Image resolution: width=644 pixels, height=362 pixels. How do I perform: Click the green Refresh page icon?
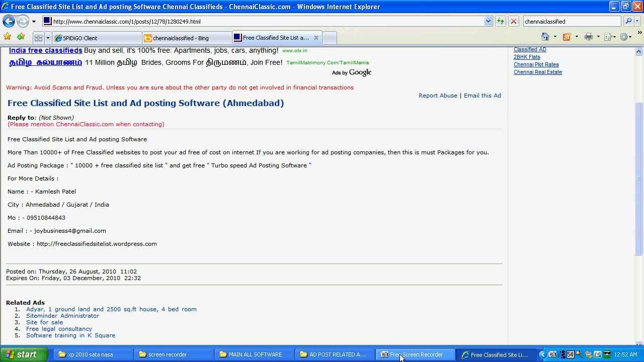click(x=500, y=21)
